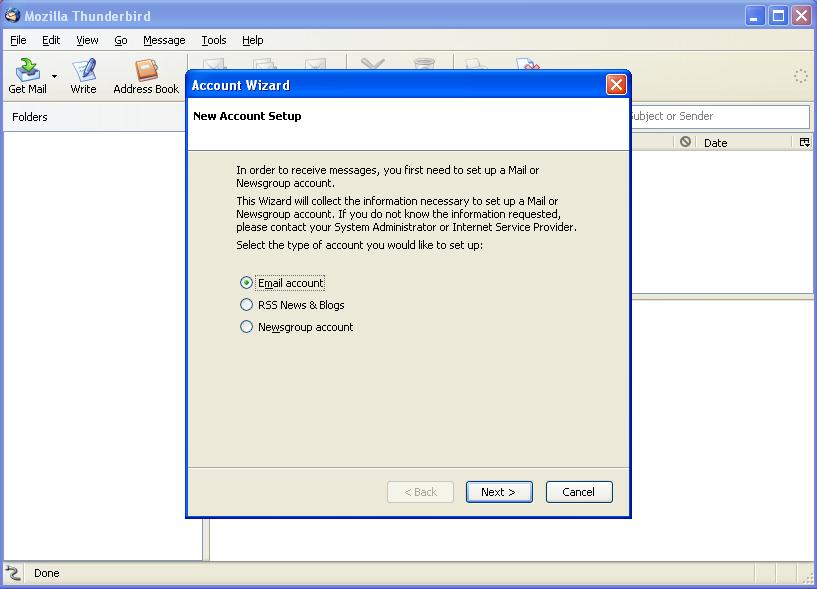817x589 pixels.
Task: Open the Edit menu
Action: click(51, 40)
